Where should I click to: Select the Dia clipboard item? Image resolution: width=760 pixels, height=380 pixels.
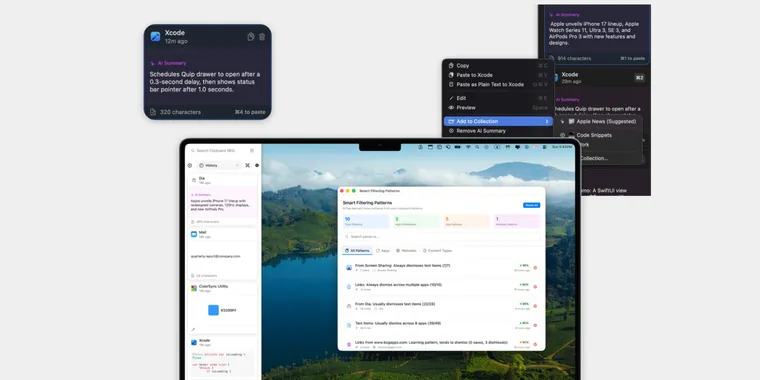(223, 201)
